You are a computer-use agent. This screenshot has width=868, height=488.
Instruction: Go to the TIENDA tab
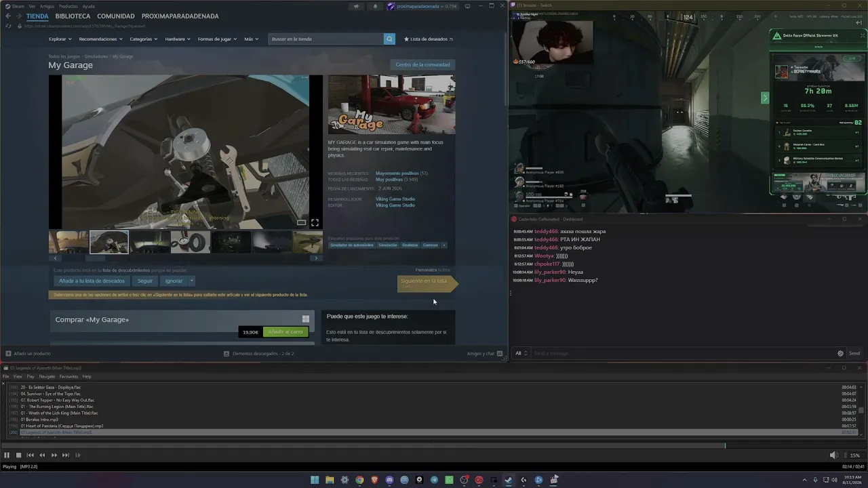[37, 16]
